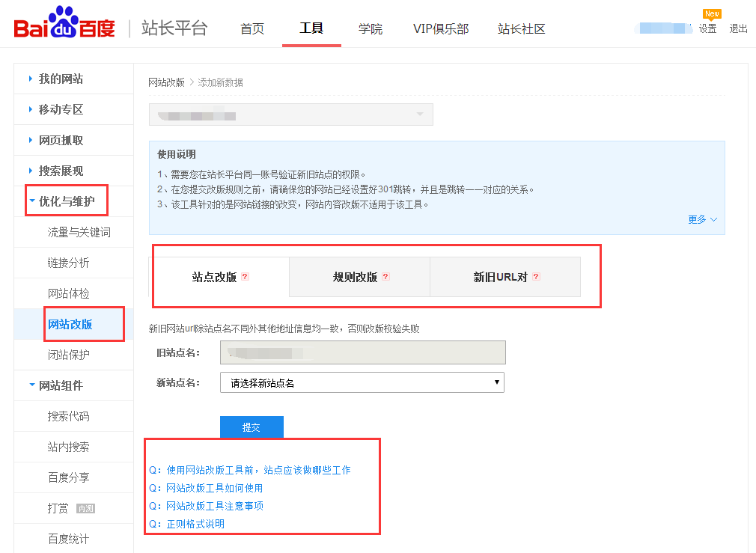Open 闭站保护 in sidebar
The width and height of the screenshot is (756, 553).
(68, 355)
